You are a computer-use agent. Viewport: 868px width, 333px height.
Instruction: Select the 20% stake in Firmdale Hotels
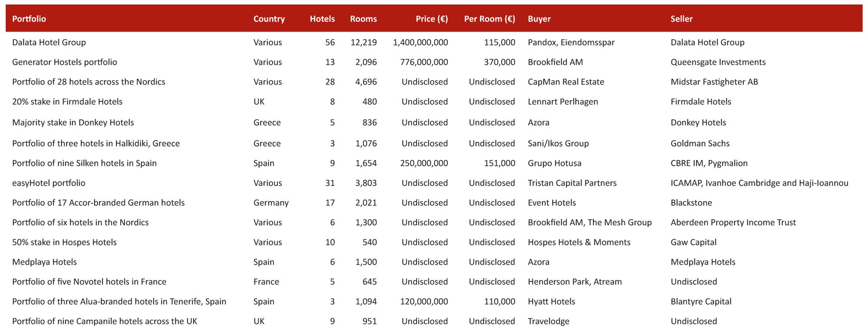67,102
